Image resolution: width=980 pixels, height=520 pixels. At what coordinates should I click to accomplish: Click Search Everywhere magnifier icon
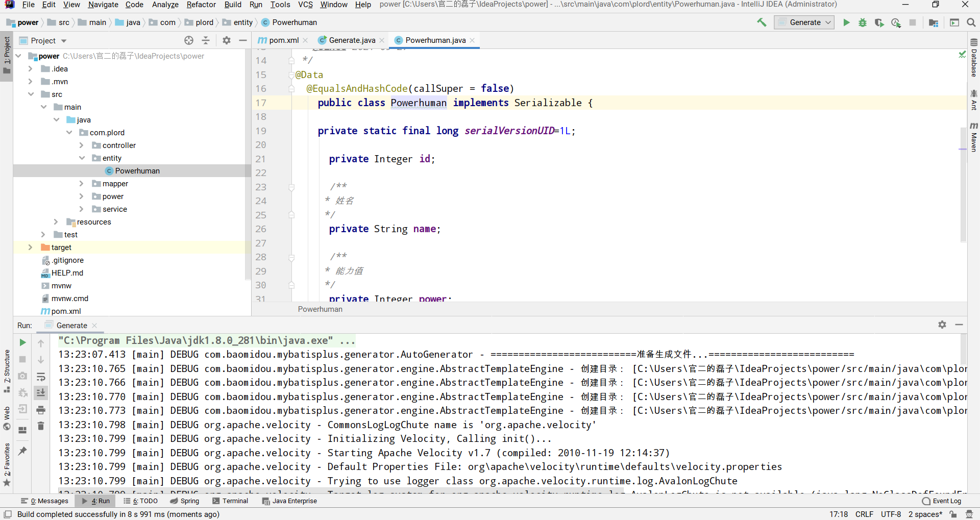coord(971,22)
